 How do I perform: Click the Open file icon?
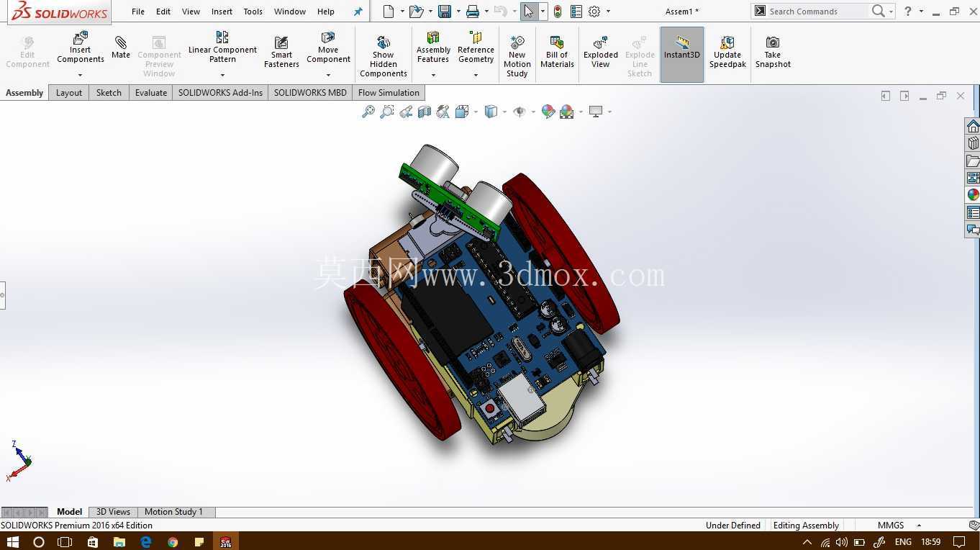[x=416, y=11]
